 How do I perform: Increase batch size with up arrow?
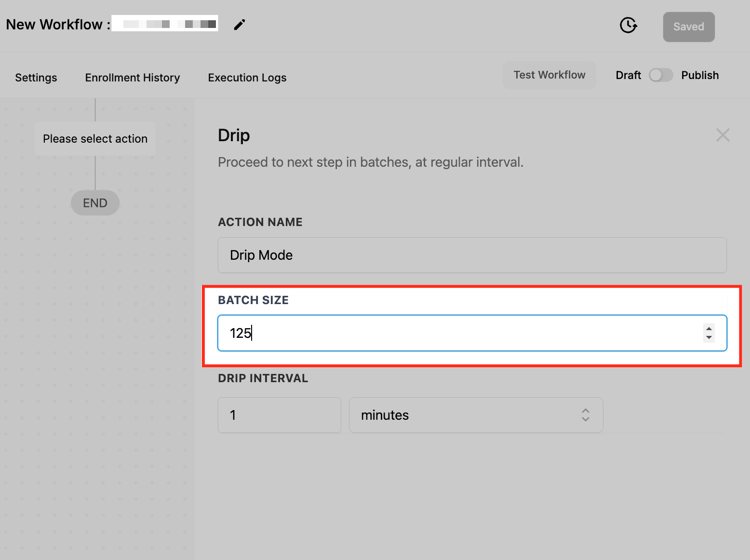click(x=709, y=329)
